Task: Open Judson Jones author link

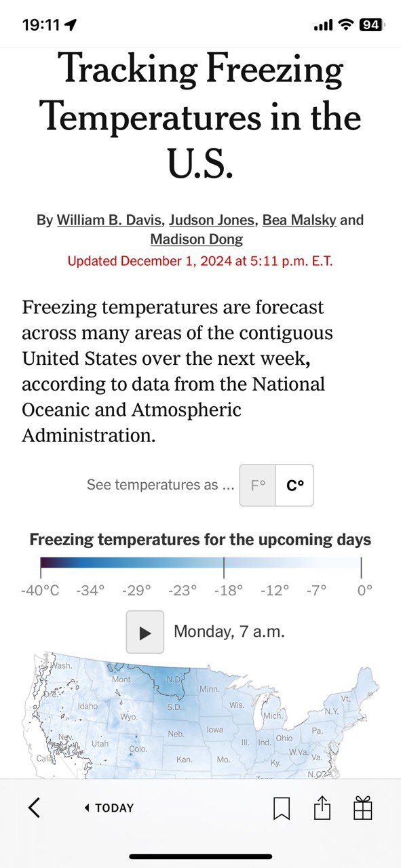Action: coord(212,220)
